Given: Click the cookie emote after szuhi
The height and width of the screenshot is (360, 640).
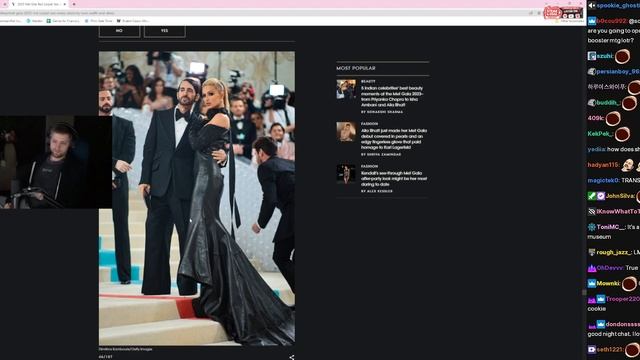Looking at the screenshot, I should point(622,56).
